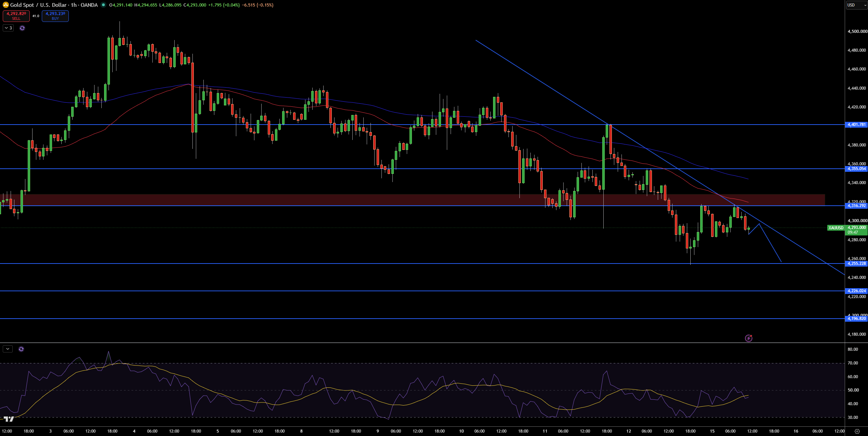
Task: Select the 4,255.228 price line label
Action: click(x=856, y=264)
